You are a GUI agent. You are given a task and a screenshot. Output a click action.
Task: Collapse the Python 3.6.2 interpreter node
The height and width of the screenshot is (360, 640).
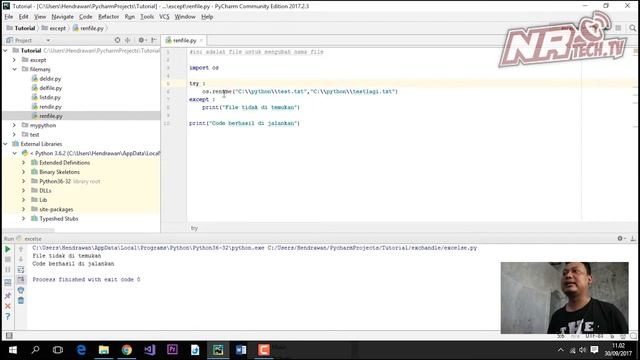coord(15,153)
